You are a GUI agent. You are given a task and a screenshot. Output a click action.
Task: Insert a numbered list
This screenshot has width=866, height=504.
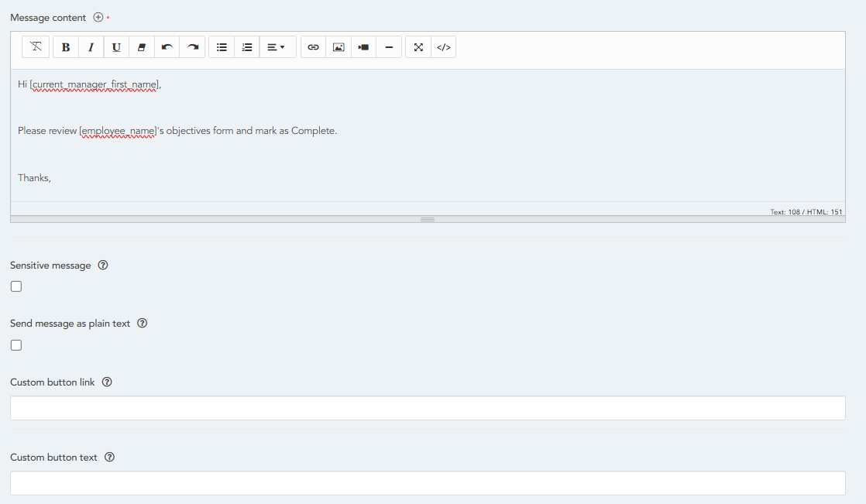click(247, 47)
